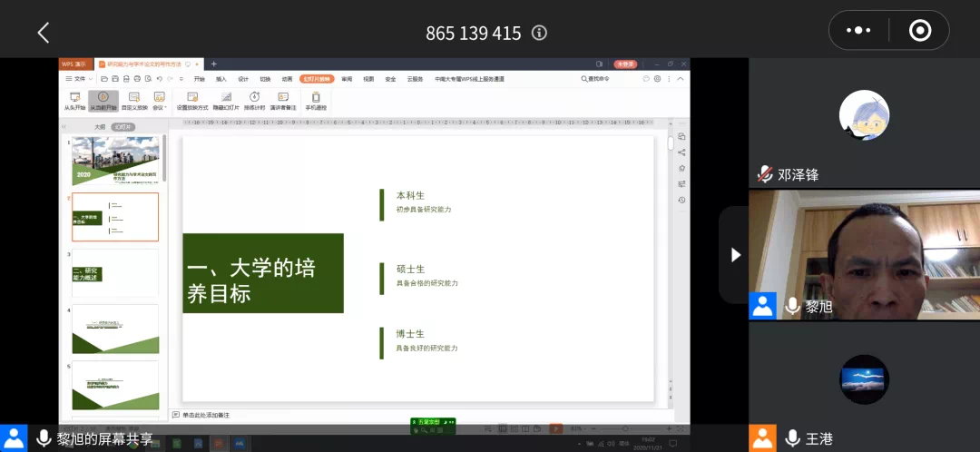Switch to the 插入 ribbon tab
Screen dimensions: 980x452
[x=221, y=79]
